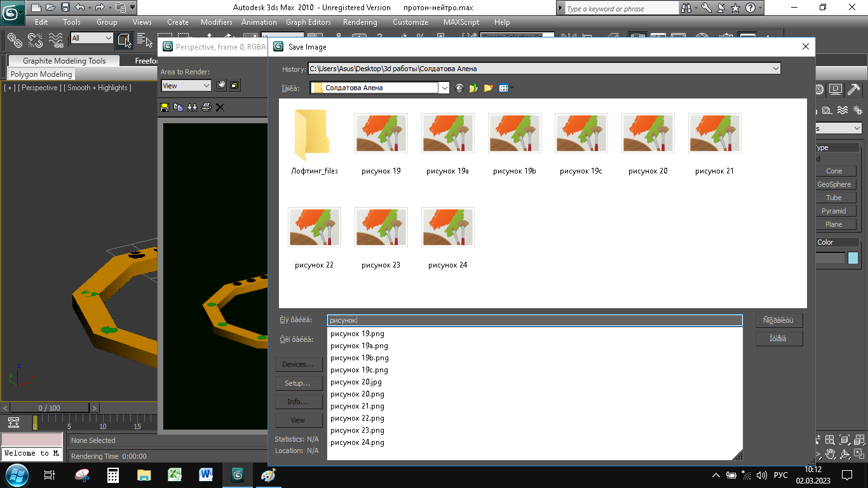Open the Area to Render View dropdown

(186, 86)
